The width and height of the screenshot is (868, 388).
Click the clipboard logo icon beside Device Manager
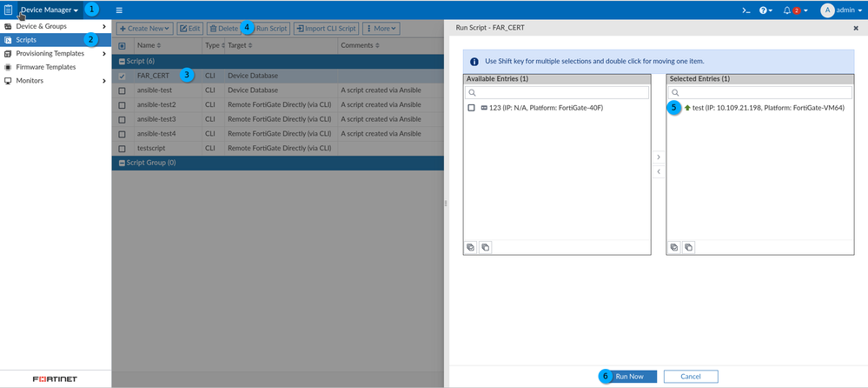(9, 10)
